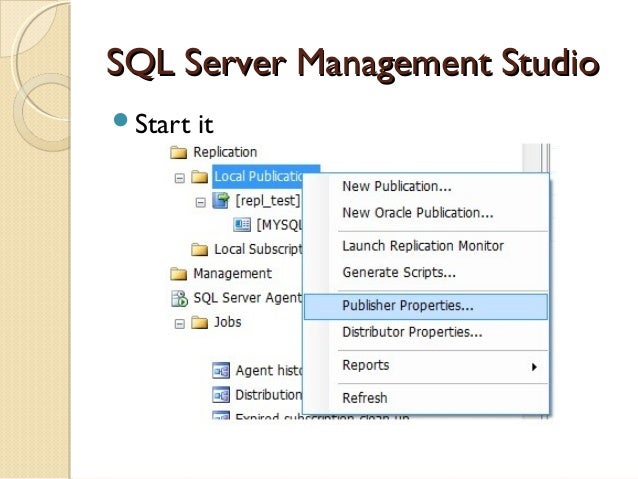
Task: Open the Reports submenu arrow
Action: click(x=534, y=367)
